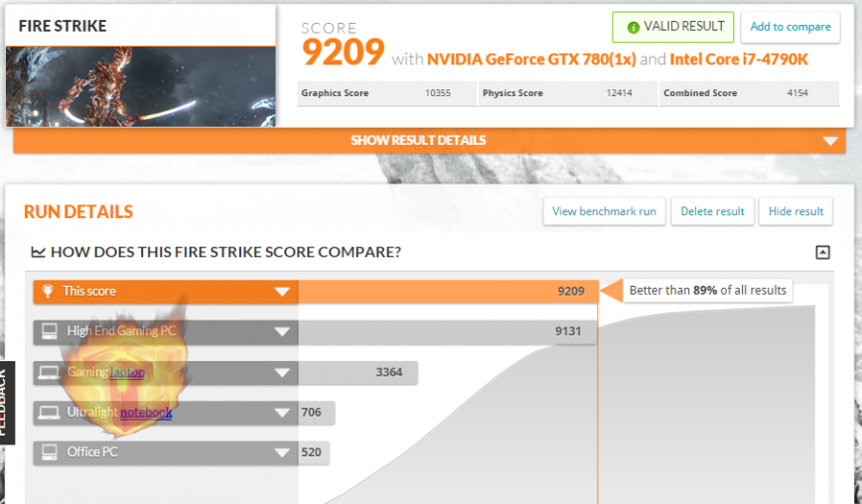Click the Office PC score 520
Screen dimensions: 862x504
pyautogui.click(x=311, y=452)
